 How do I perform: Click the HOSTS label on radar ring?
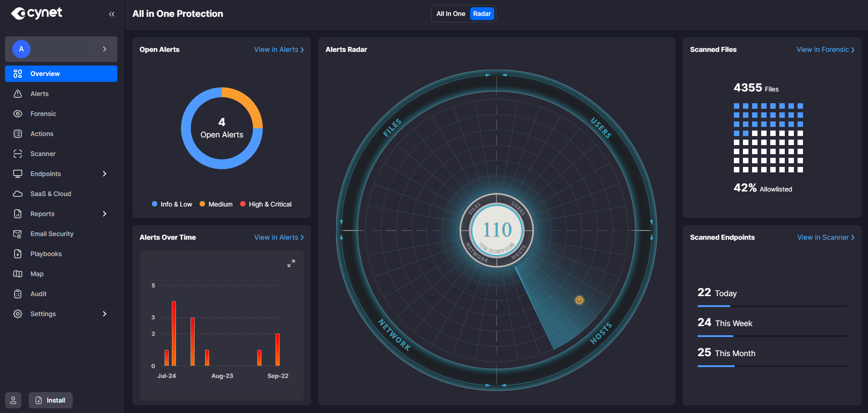coord(601,333)
